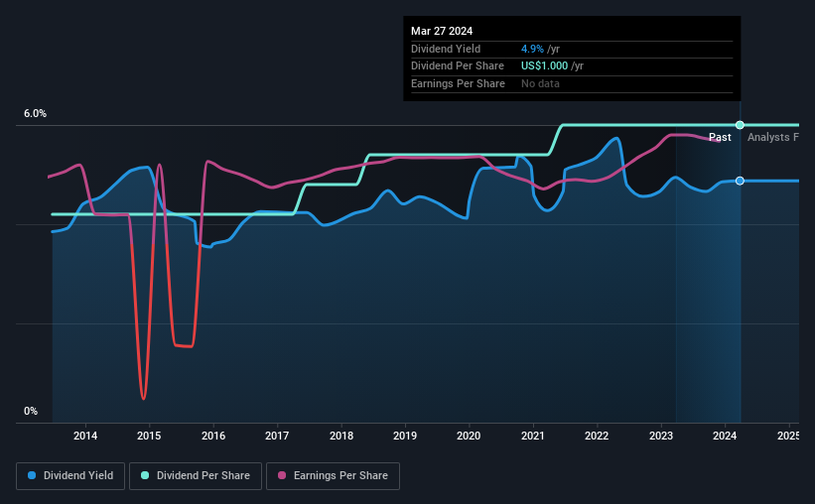Click the pink Earnings Per Share legend dot
This screenshot has height=504, width=815.
[x=282, y=475]
